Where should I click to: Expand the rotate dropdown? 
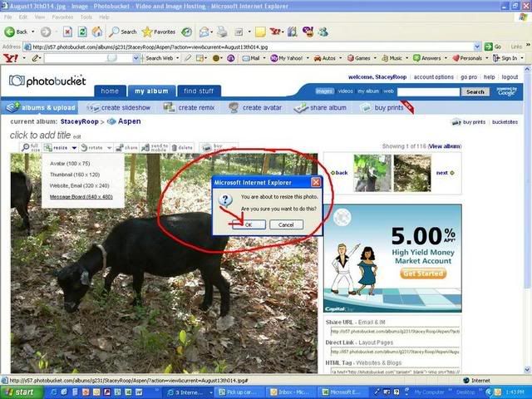97,147
